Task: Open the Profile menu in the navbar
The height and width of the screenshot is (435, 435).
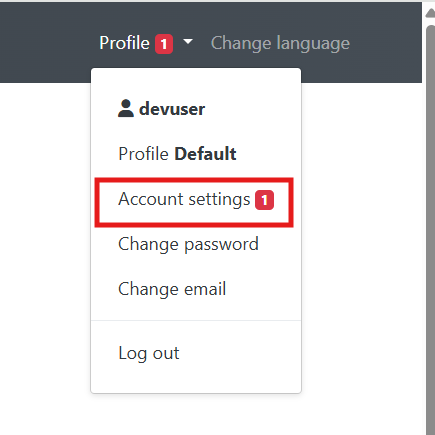Action: 146,43
